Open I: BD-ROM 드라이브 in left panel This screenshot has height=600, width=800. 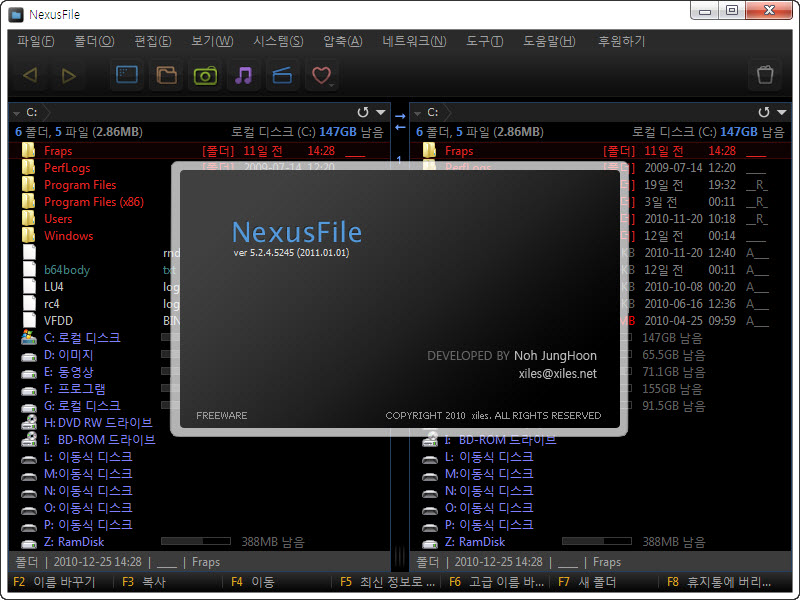[99, 440]
